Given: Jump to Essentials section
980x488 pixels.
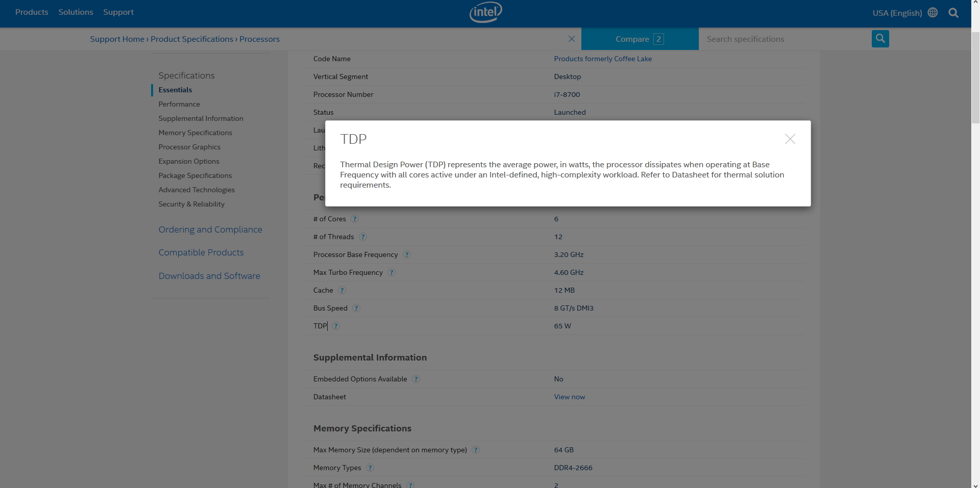Looking at the screenshot, I should [175, 90].
